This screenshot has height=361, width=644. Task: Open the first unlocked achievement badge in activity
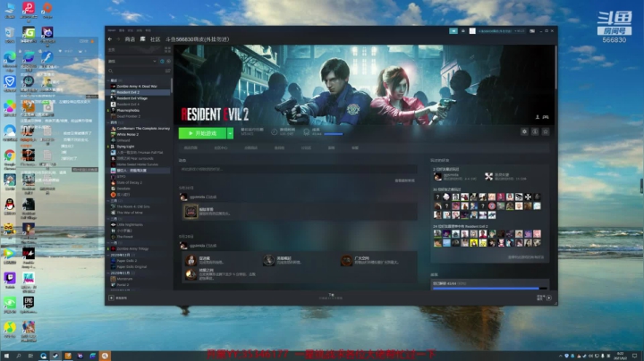pos(191,212)
